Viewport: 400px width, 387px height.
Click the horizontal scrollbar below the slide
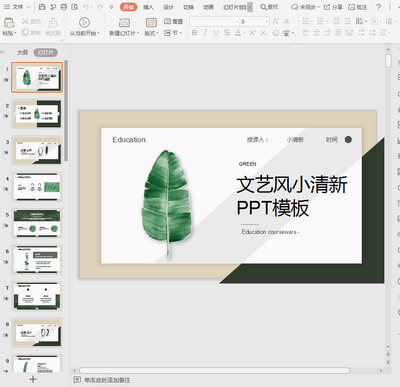pos(214,370)
